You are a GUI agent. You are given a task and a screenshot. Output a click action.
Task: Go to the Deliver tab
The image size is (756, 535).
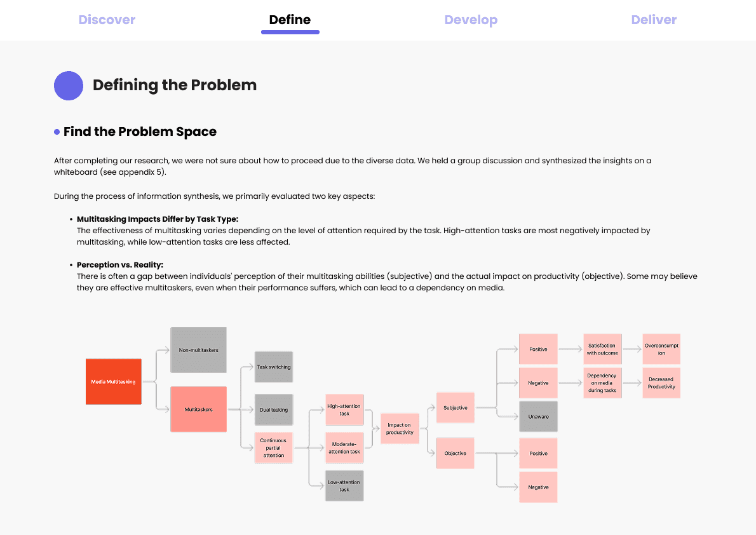[654, 20]
